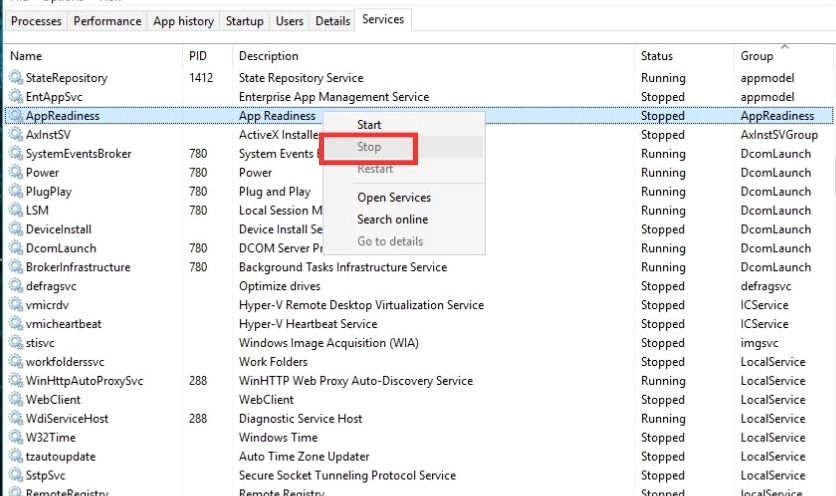Click the Power service gear icon

(16, 172)
